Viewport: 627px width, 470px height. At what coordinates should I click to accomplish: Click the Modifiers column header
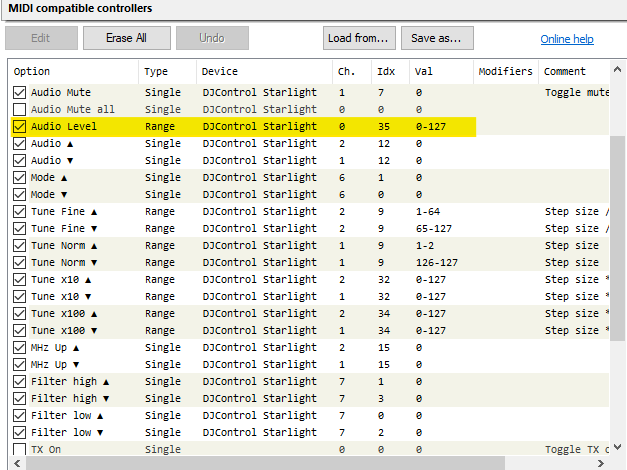[505, 72]
